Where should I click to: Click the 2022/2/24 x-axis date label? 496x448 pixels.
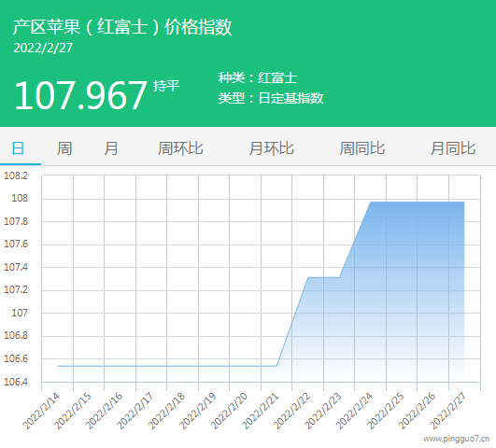(x=355, y=411)
